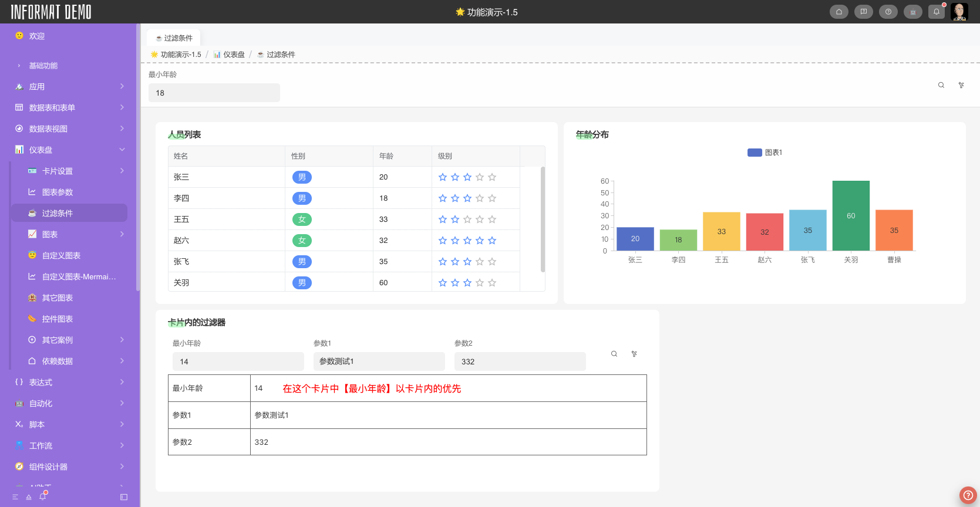This screenshot has width=980, height=507.
Task: Open user avatar profile menu
Action: point(959,12)
